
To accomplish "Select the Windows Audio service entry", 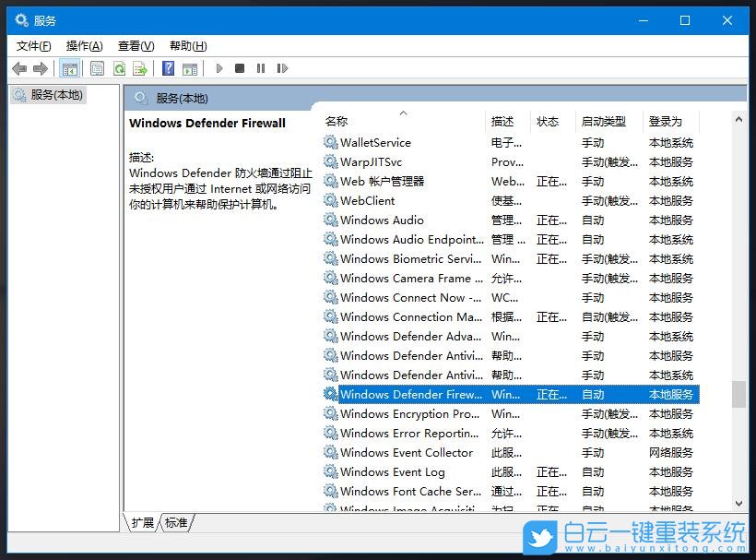I will [x=381, y=220].
